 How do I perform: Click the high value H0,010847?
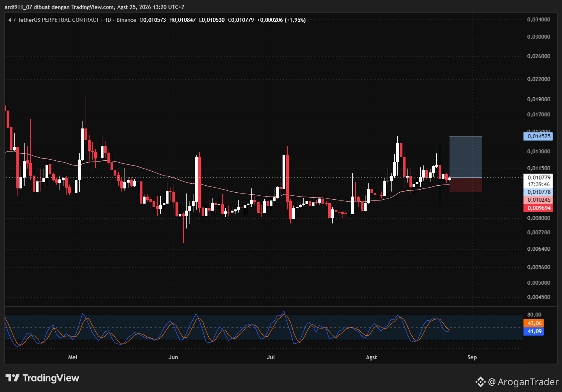tap(183, 20)
